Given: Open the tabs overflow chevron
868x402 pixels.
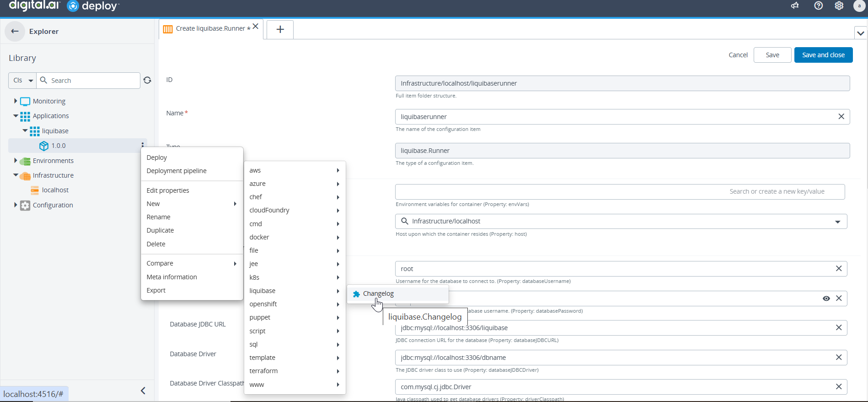Looking at the screenshot, I should (x=860, y=33).
